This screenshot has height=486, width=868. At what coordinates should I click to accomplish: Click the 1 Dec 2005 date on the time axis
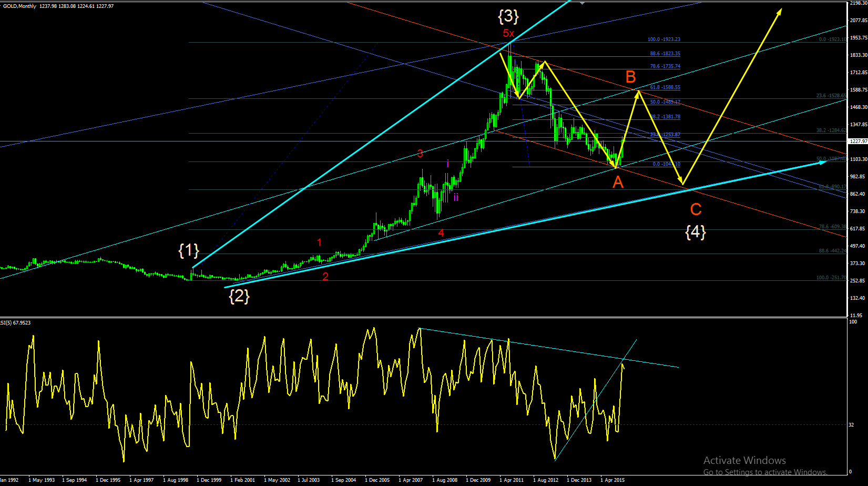[377, 480]
